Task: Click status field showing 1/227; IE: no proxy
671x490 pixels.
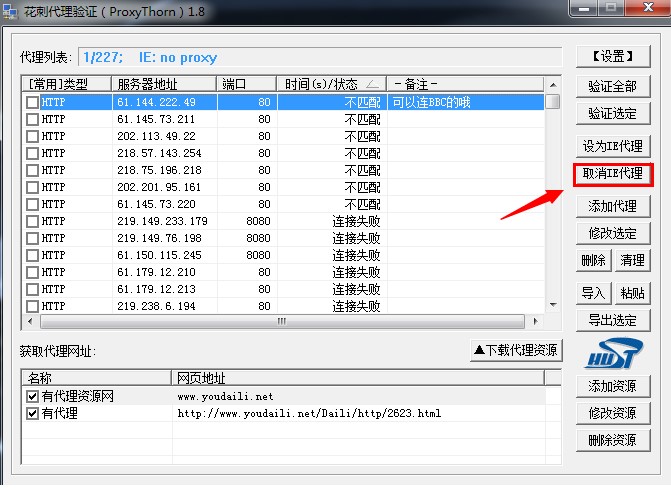Action: click(x=320, y=57)
